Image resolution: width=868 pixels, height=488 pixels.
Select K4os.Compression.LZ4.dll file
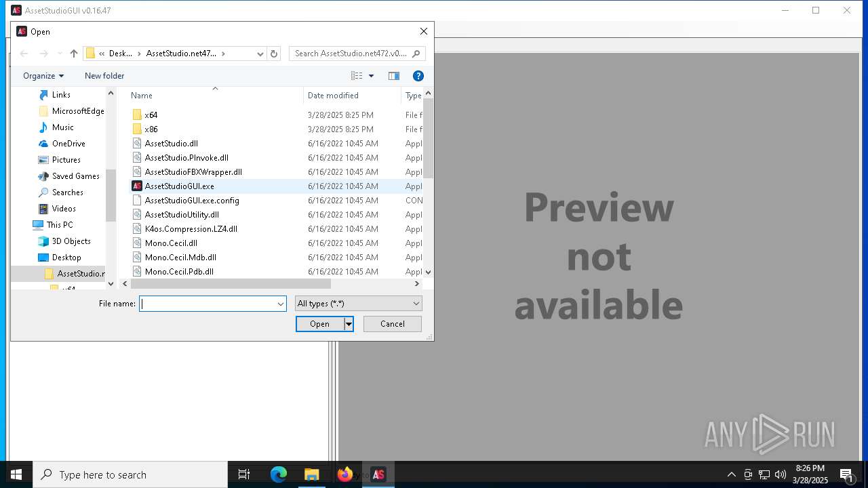[191, 229]
